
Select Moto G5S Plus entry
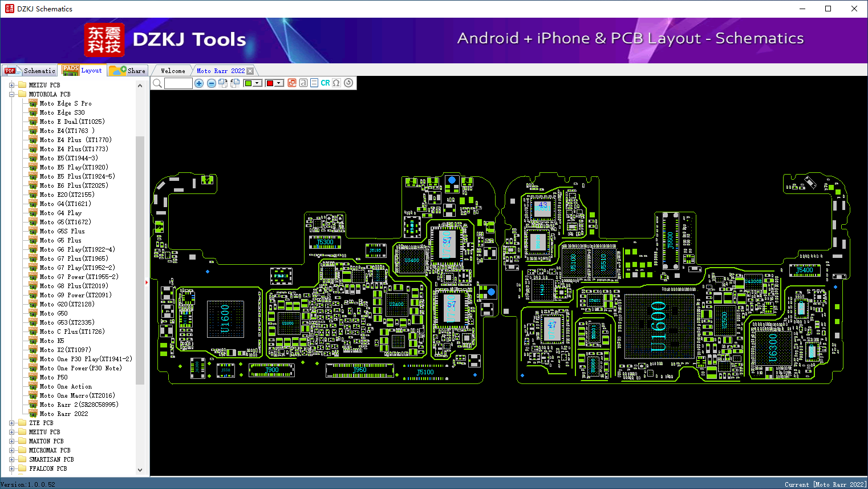[x=62, y=231]
